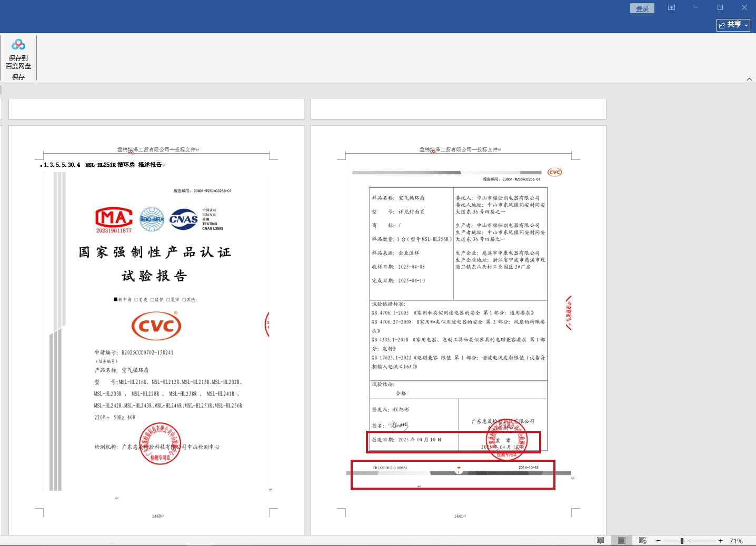Viewport: 756px width, 546px height.
Task: Click the zoom out minus button
Action: tap(658, 541)
